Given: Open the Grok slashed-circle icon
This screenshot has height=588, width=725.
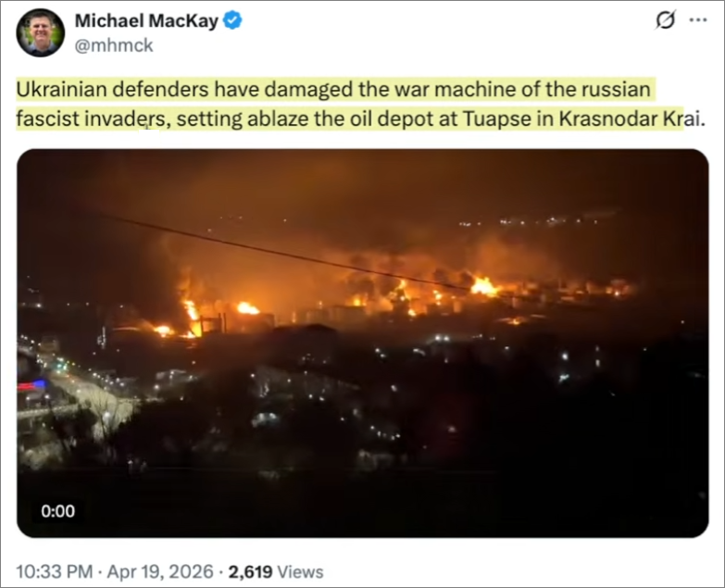Looking at the screenshot, I should tap(666, 19).
